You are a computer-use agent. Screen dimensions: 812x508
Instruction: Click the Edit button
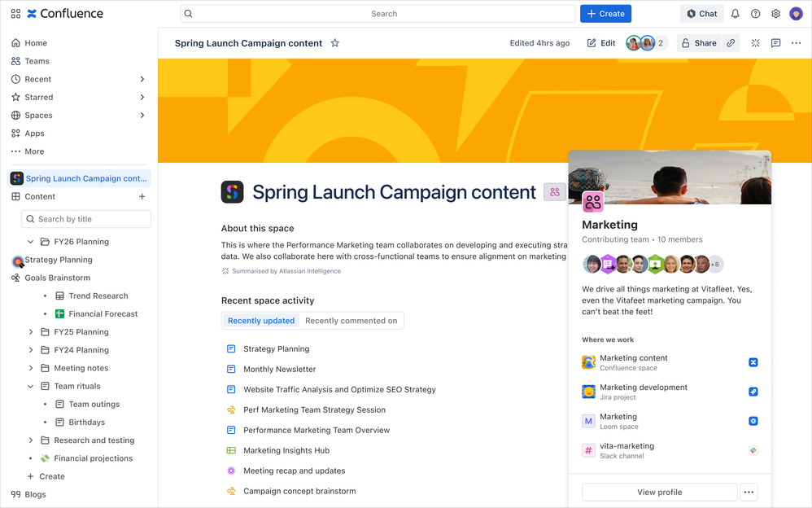601,43
